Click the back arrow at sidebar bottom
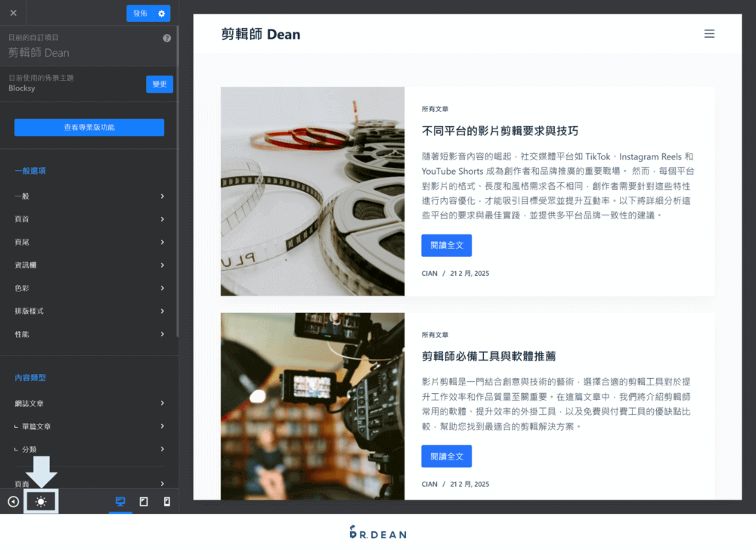This screenshot has width=756, height=551. [x=12, y=501]
